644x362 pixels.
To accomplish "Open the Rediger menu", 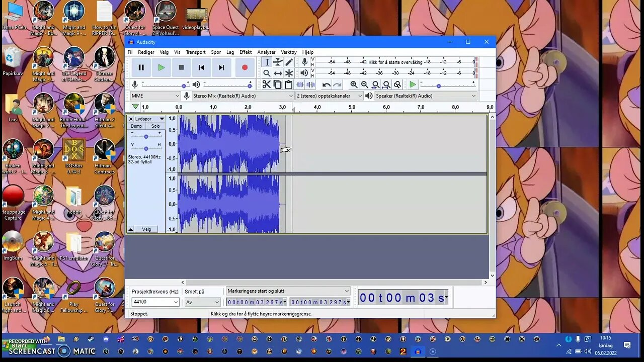I will [x=146, y=52].
